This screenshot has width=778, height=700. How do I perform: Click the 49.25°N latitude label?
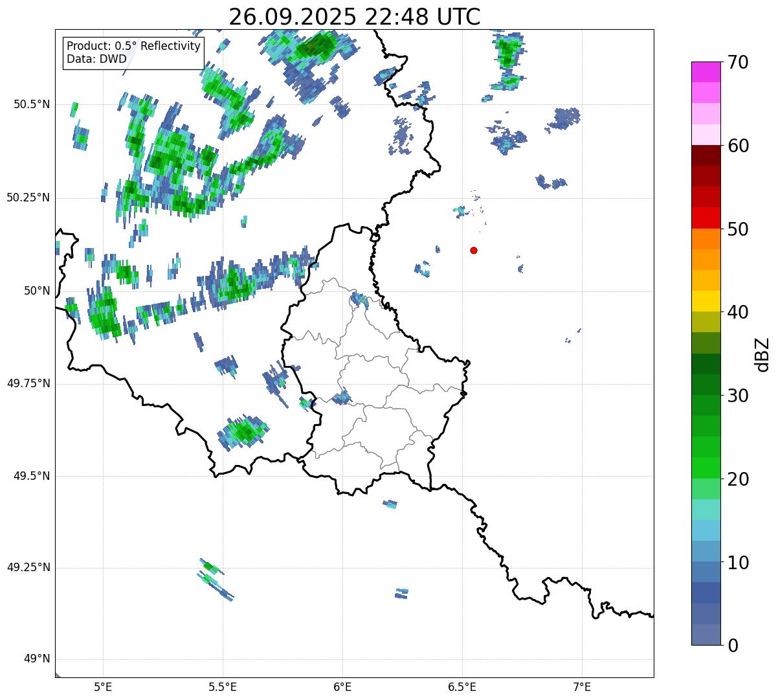coord(28,567)
